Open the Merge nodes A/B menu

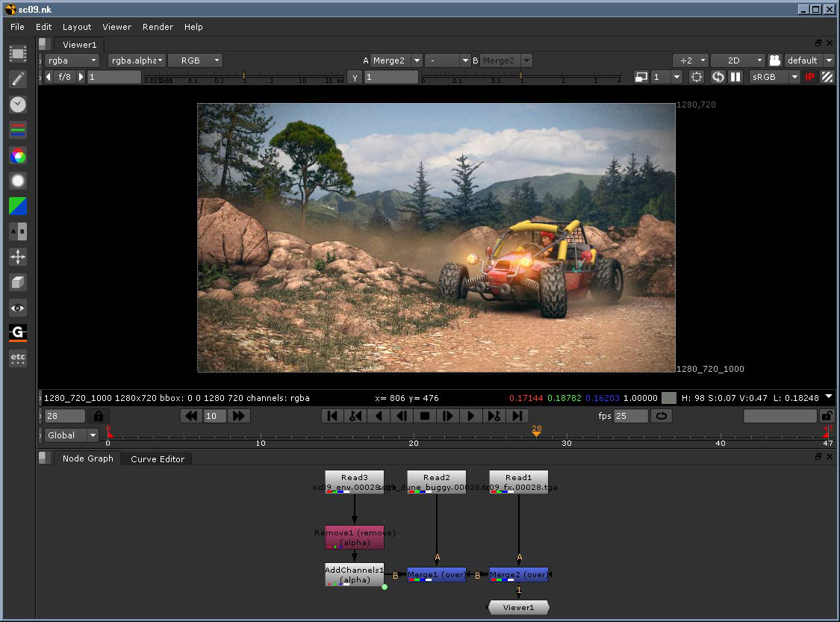(18, 231)
